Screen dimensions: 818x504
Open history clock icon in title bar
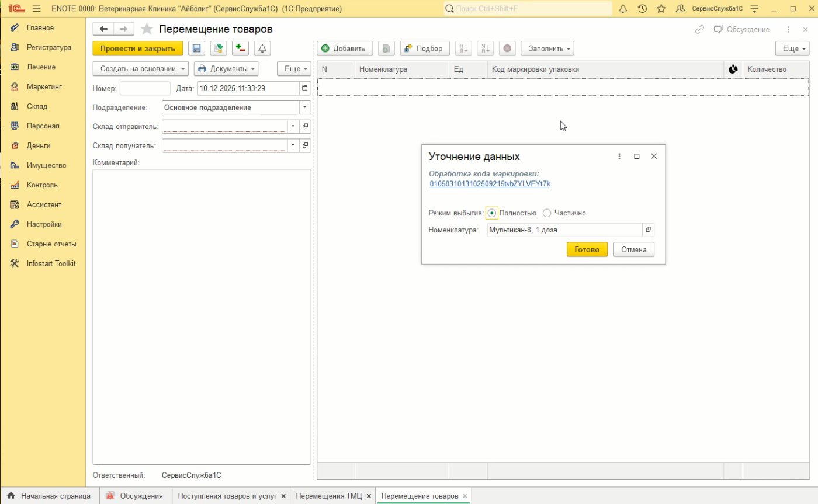pyautogui.click(x=642, y=9)
